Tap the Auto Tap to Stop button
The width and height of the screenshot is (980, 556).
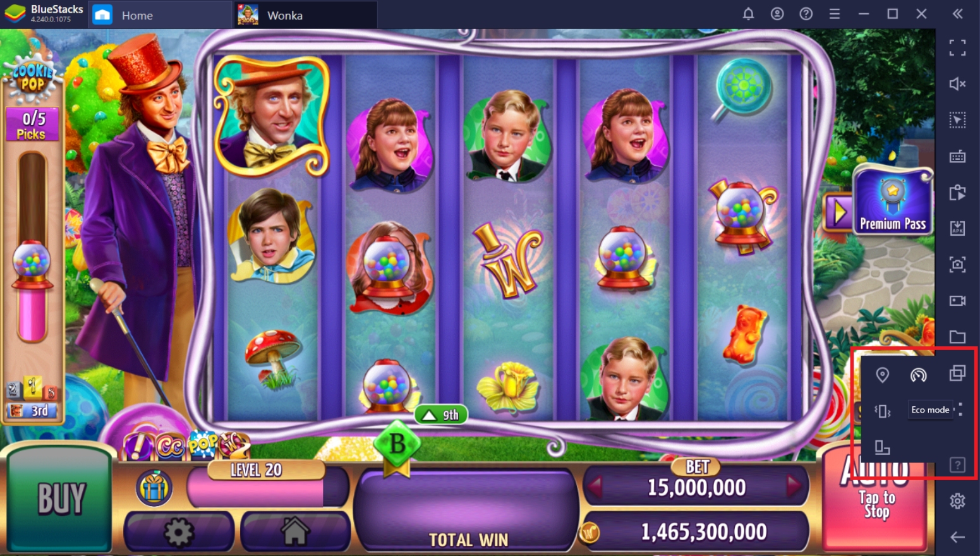[x=876, y=499]
